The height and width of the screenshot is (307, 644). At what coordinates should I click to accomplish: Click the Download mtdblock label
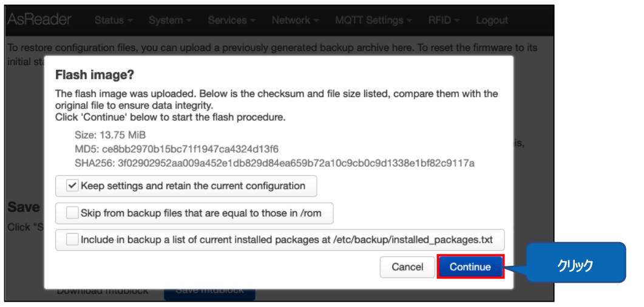[x=102, y=291]
